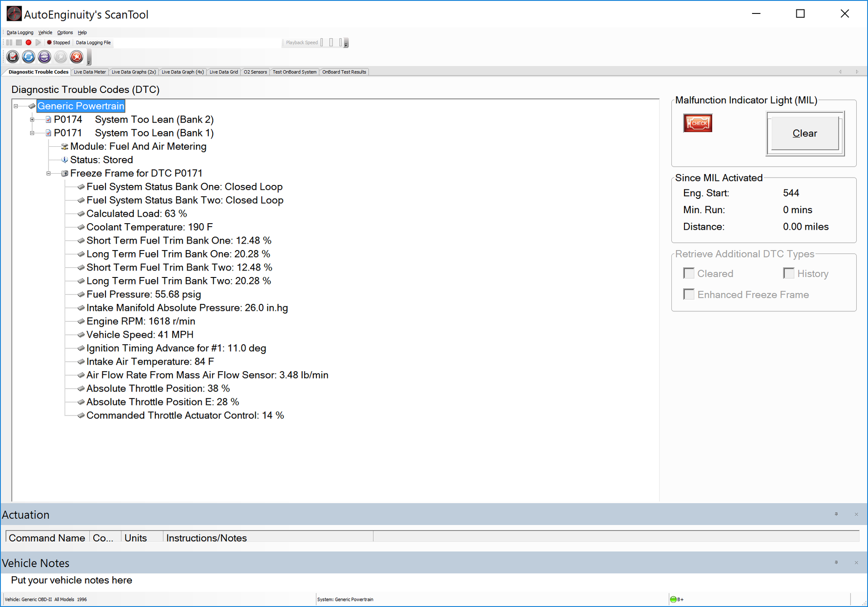Click the red CHECK engine MIL icon
This screenshot has width=868, height=607.
697,123
